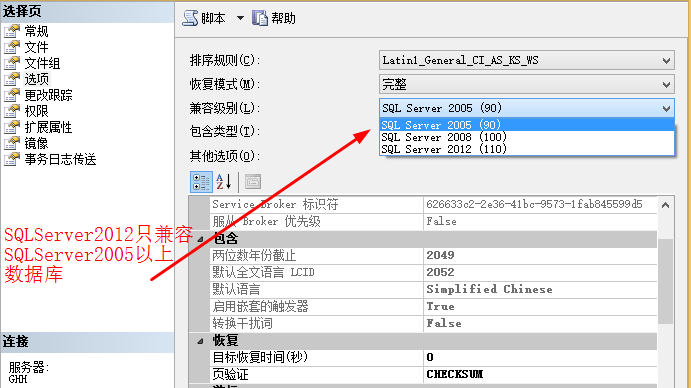
Task: Open the 事务日志传送 page
Action: click(x=60, y=159)
